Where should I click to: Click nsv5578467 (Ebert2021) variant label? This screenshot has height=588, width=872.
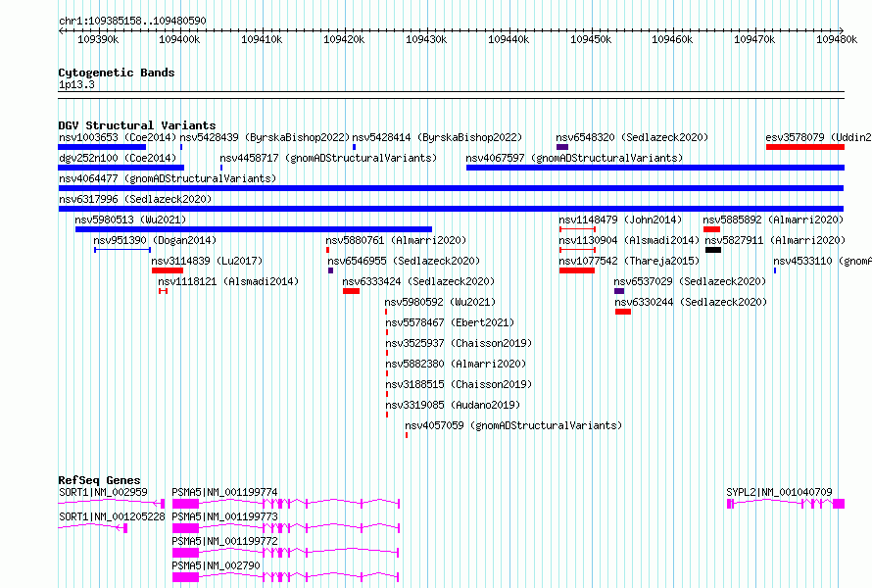coord(450,322)
